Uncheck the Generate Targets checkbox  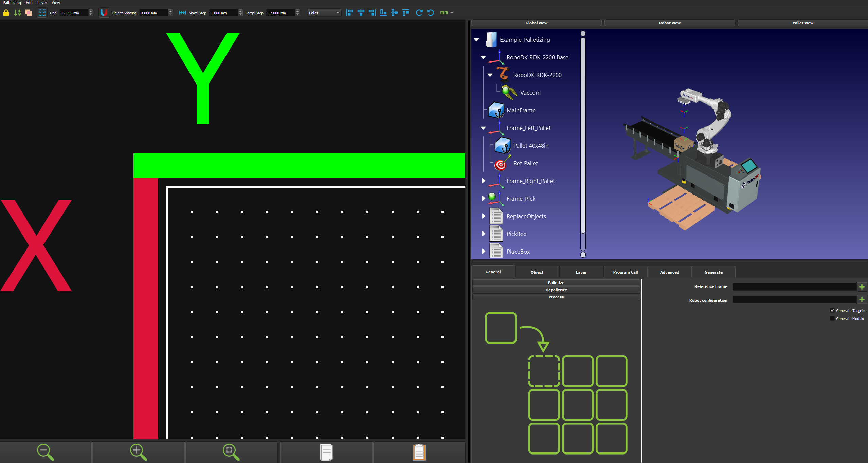click(x=832, y=311)
